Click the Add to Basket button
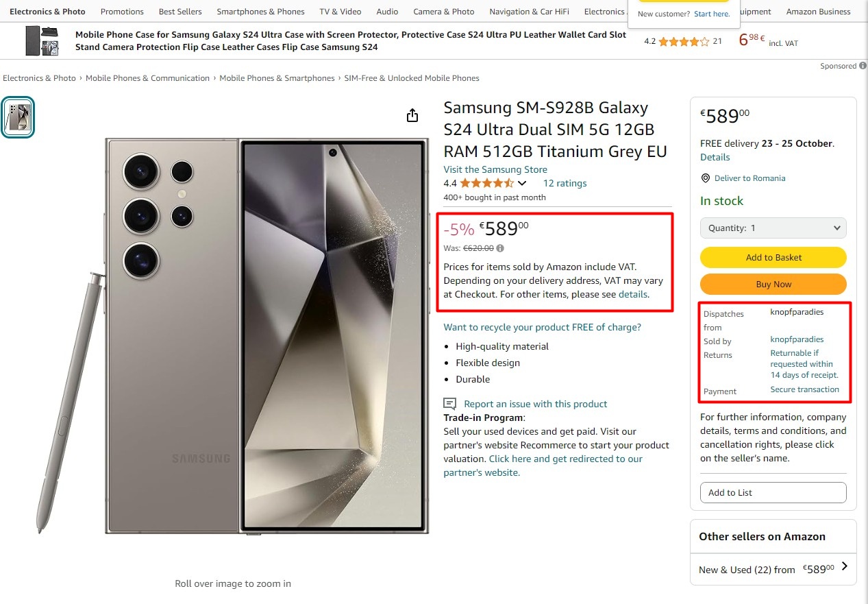This screenshot has height=604, width=868. (773, 257)
